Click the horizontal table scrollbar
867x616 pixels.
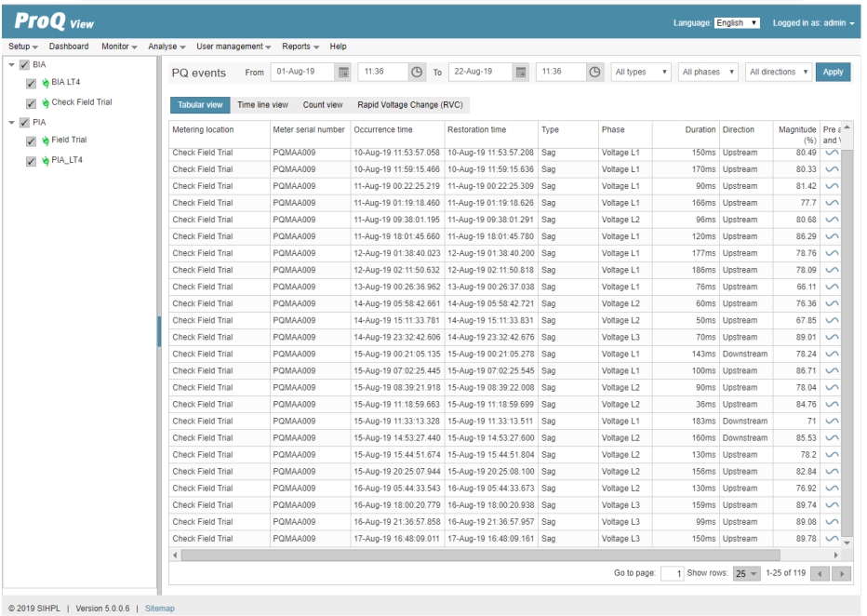(x=481, y=555)
